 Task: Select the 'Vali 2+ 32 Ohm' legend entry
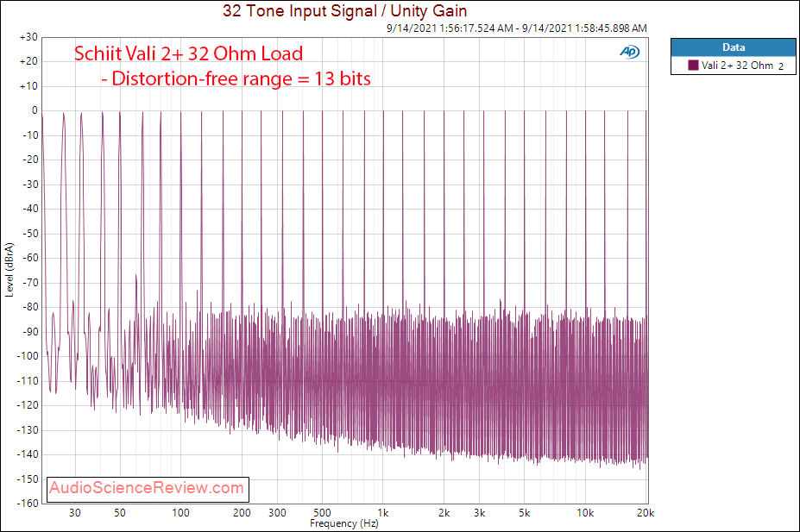737,66
